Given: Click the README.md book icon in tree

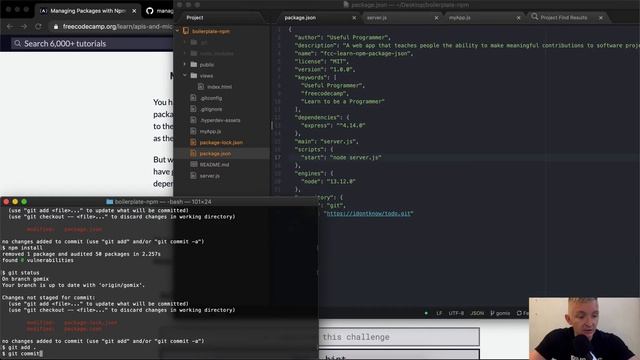Looking at the screenshot, I should point(193,164).
